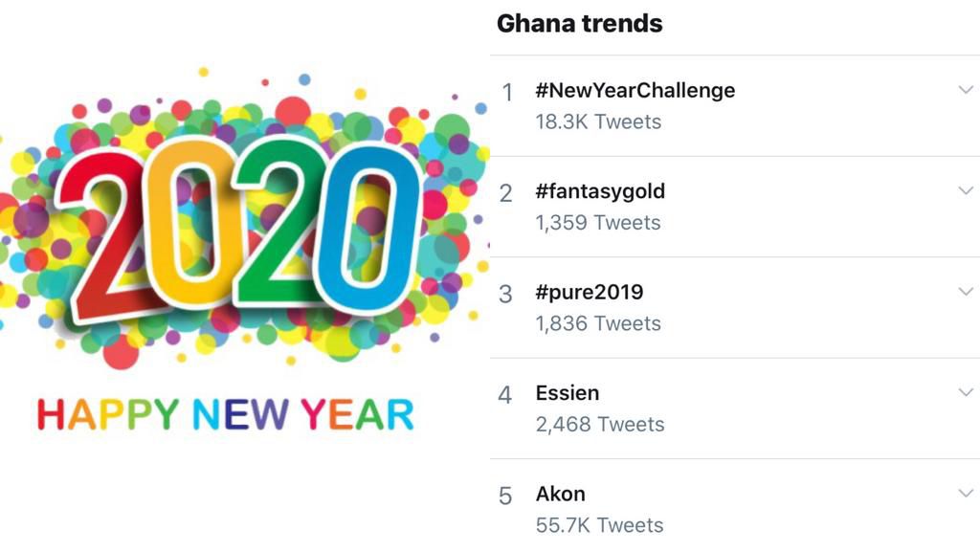Click the 55.7K Tweets count label
The height and width of the screenshot is (551, 980).
click(599, 525)
